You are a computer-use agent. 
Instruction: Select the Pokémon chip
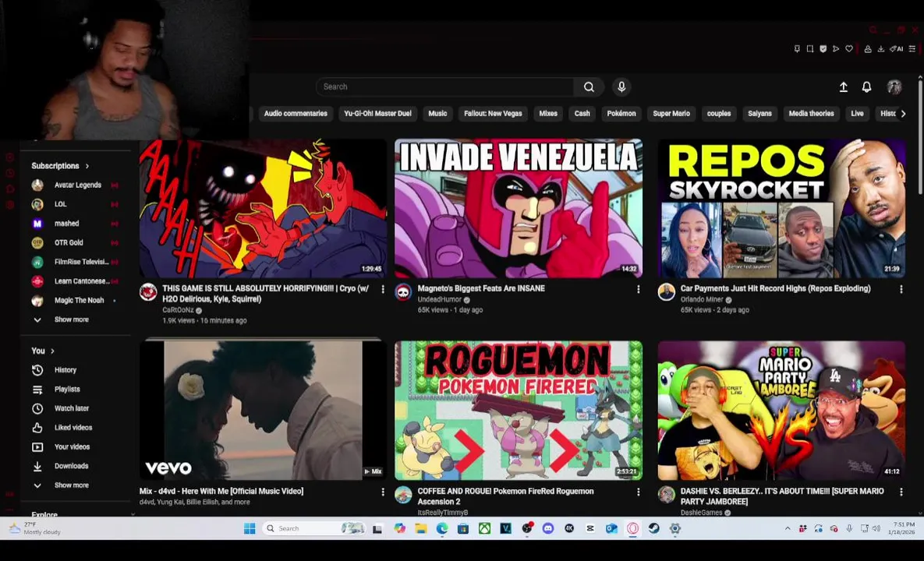coord(621,114)
